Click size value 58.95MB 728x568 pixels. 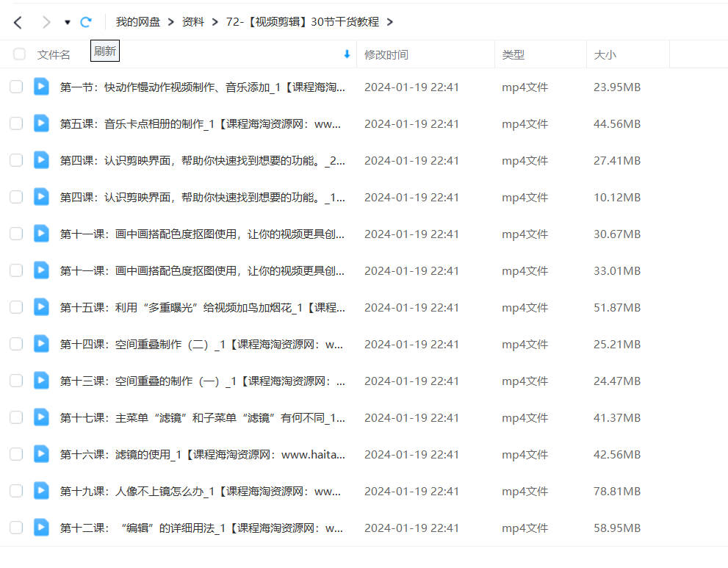pos(617,528)
